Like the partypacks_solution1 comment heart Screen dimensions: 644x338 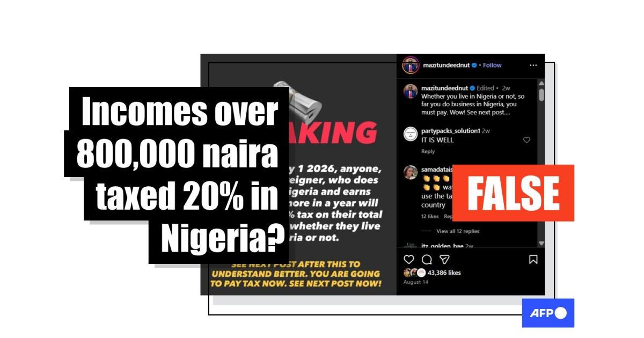pyautogui.click(x=526, y=140)
